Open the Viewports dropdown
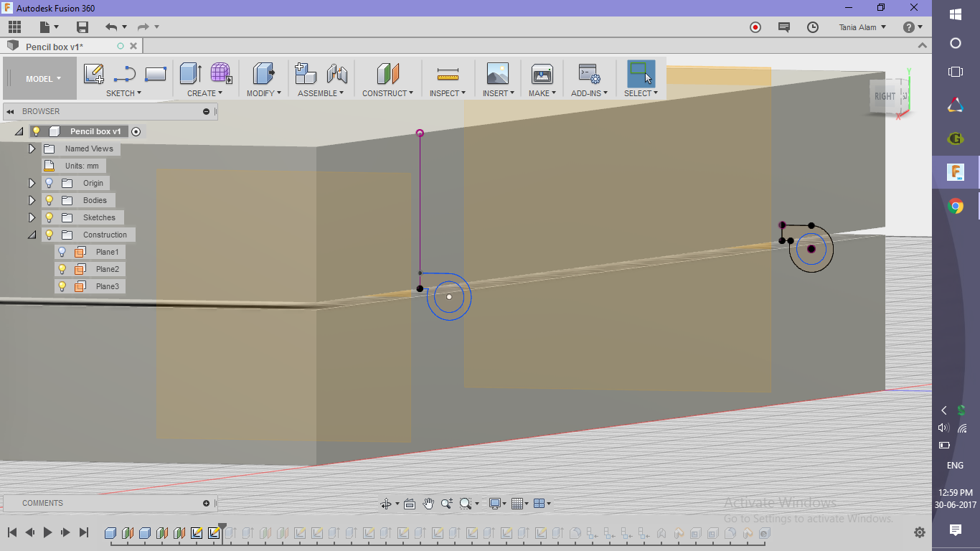Viewport: 980px width, 551px height. pyautogui.click(x=542, y=504)
